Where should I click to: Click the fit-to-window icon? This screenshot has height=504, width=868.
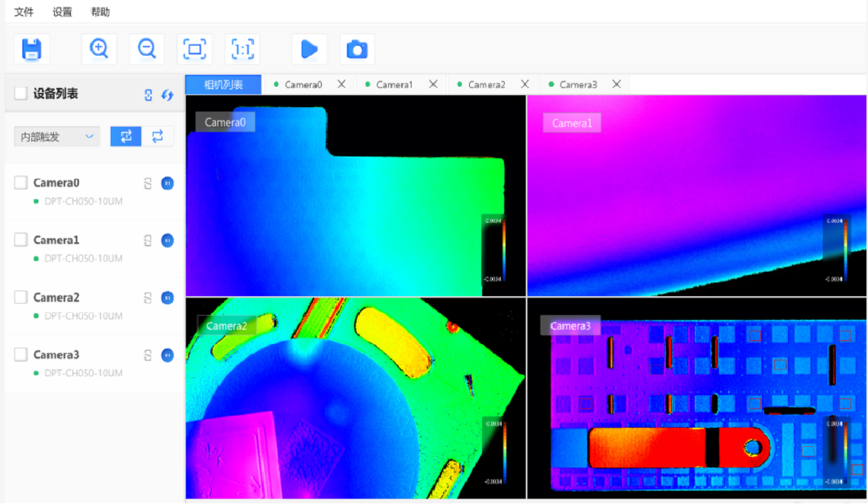[x=194, y=49]
